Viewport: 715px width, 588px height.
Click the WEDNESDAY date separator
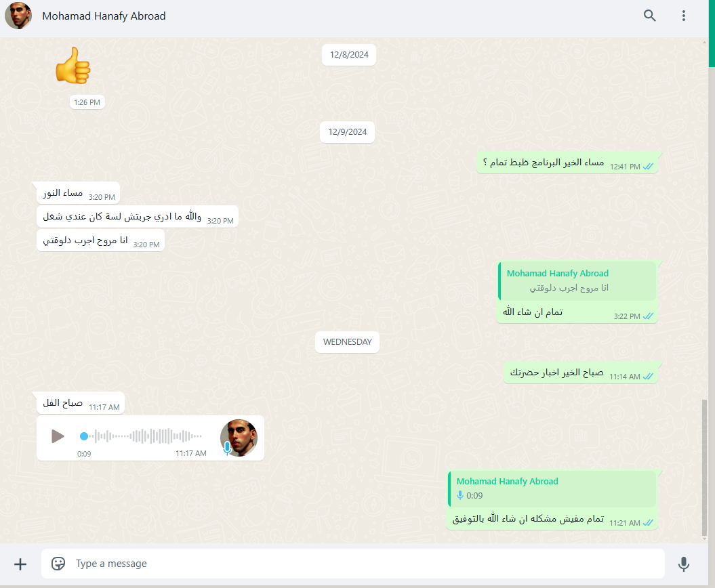(348, 342)
